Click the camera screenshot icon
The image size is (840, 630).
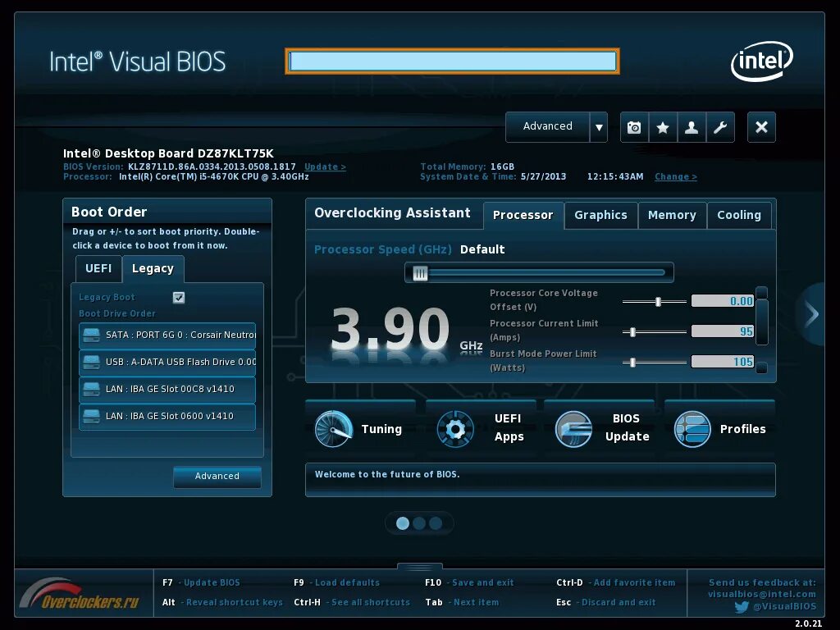click(x=634, y=127)
